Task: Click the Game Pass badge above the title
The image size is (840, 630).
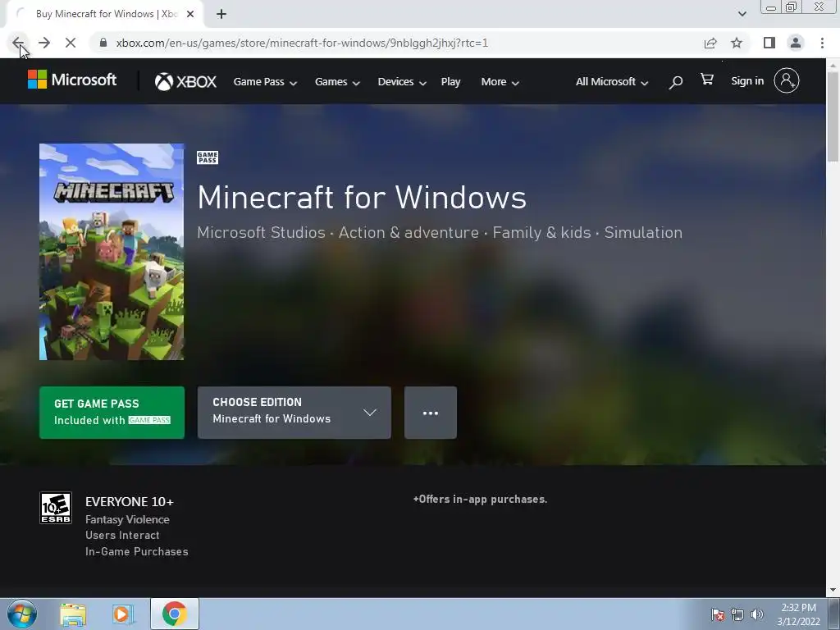Action: pyautogui.click(x=208, y=157)
